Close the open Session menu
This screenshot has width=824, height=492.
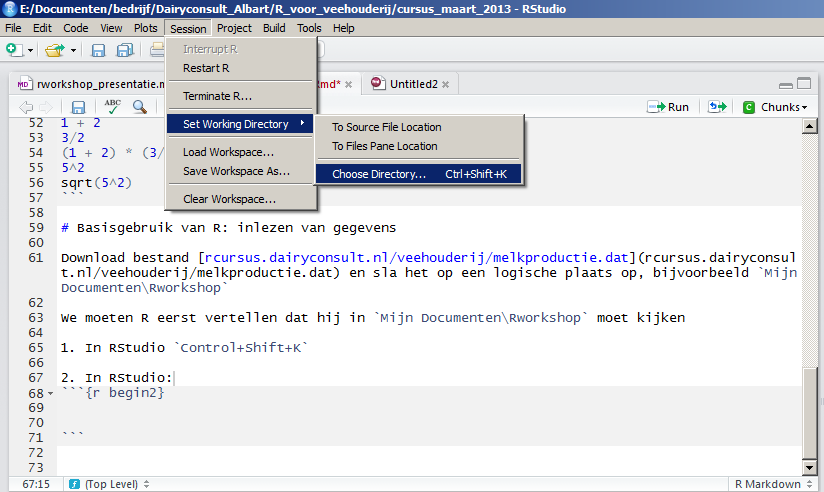coord(188,28)
